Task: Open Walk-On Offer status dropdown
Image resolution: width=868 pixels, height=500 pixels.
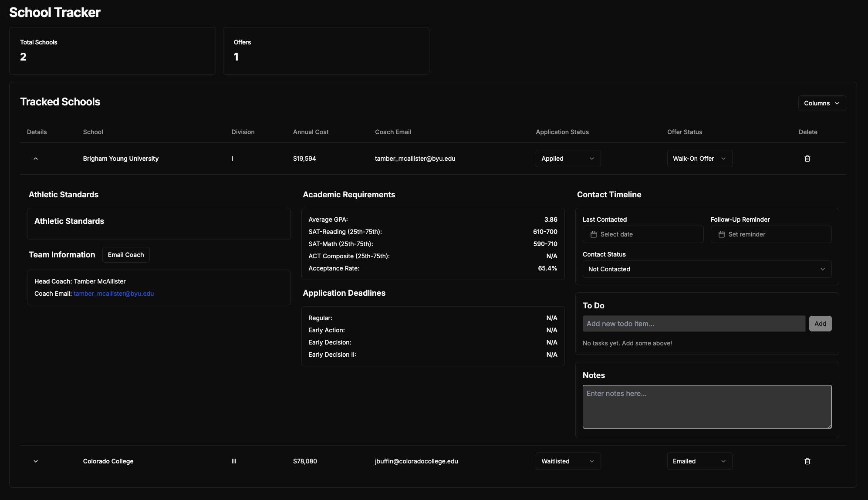Action: point(699,159)
